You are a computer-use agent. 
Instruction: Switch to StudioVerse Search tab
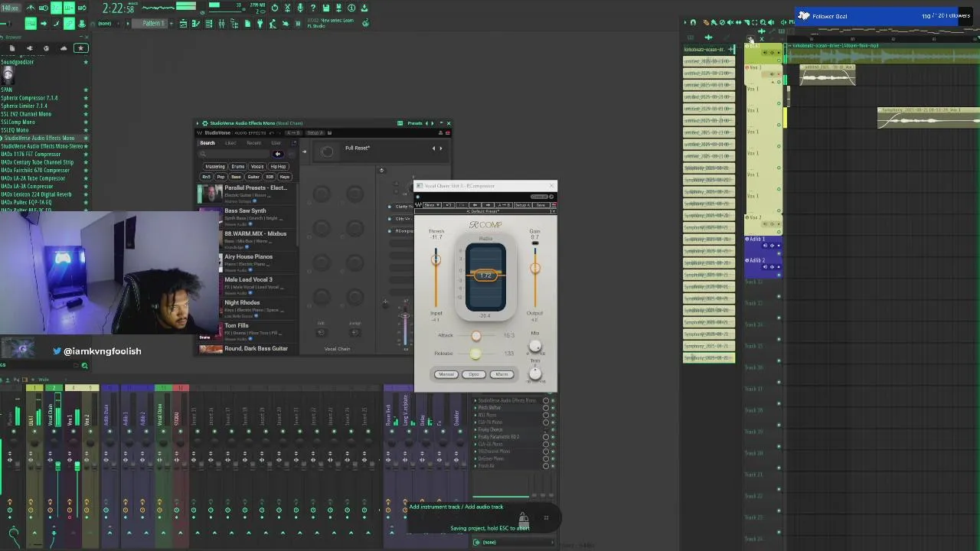point(207,143)
